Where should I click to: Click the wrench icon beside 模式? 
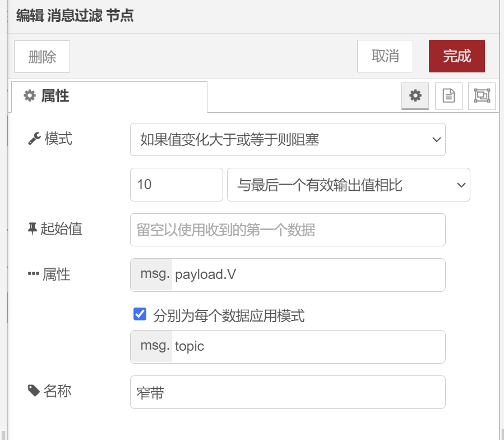pos(34,139)
